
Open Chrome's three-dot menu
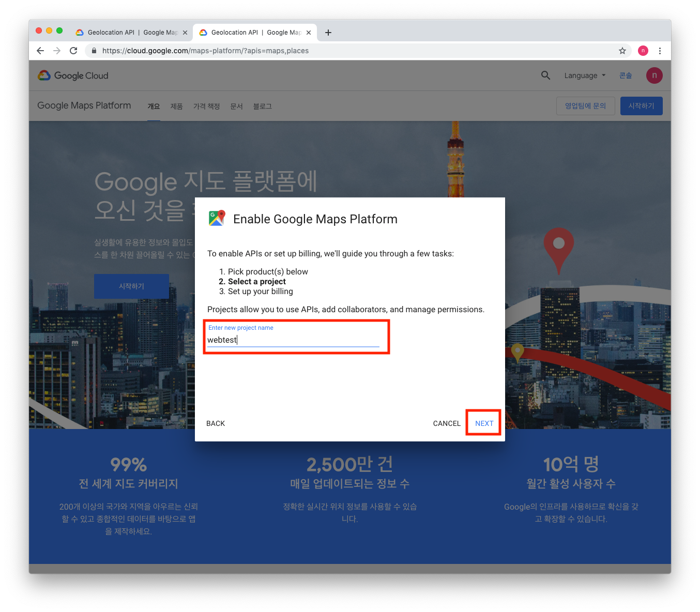click(x=660, y=51)
